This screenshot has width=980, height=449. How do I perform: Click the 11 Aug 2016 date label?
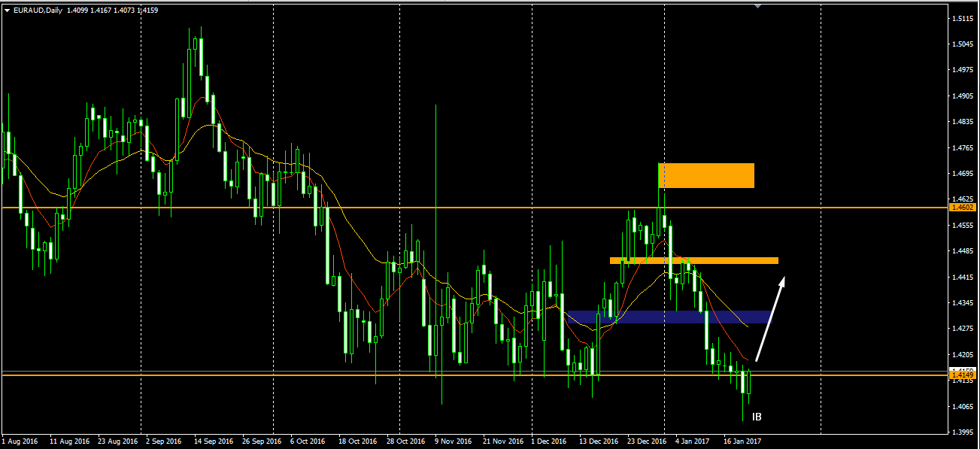(x=69, y=441)
